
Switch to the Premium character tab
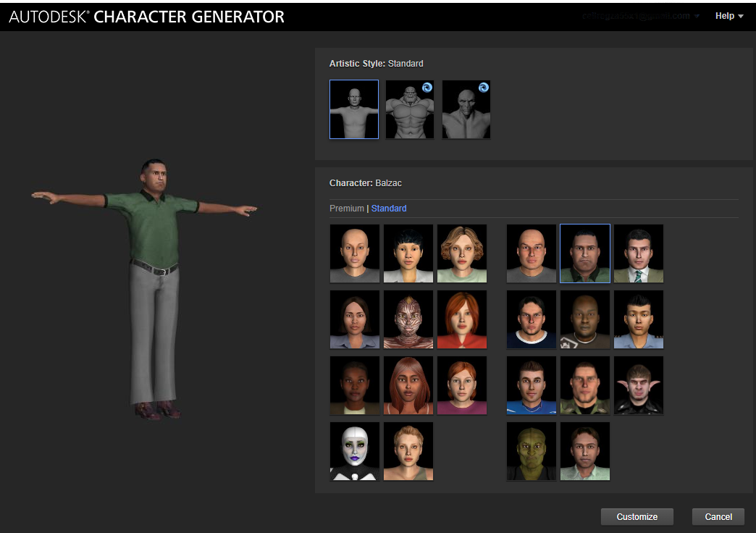(x=347, y=209)
